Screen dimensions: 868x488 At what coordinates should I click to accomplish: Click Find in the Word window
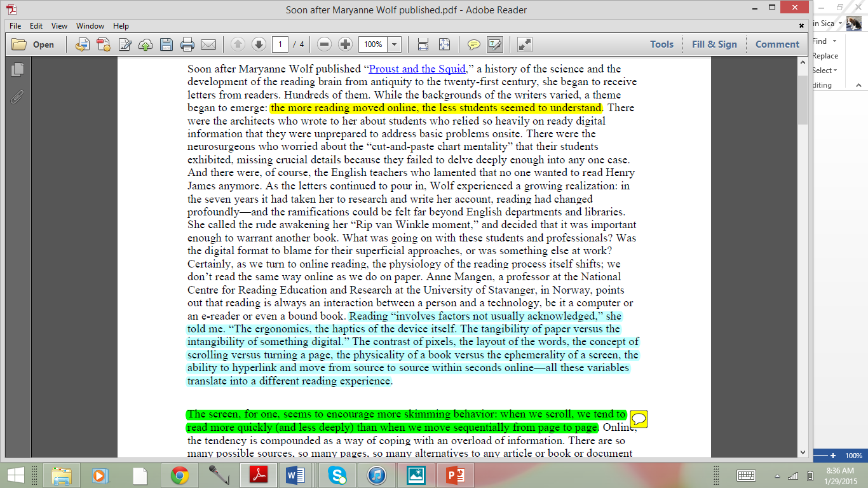820,41
